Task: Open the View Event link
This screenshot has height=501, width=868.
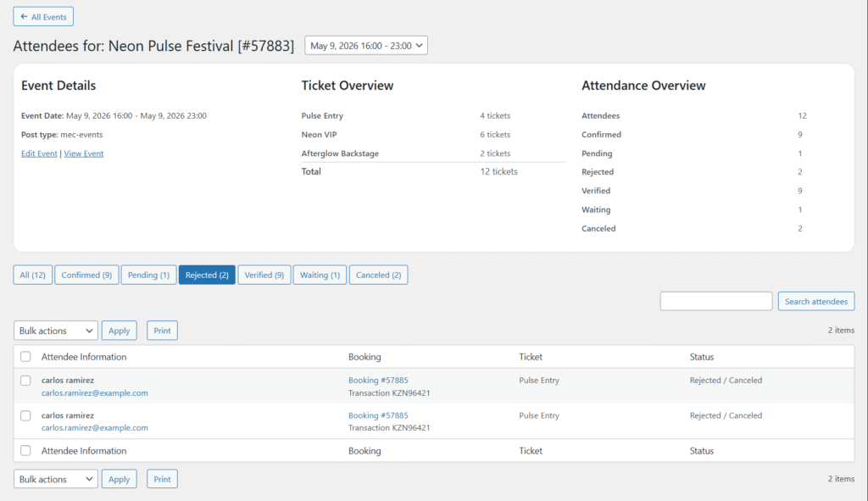Action: [x=84, y=153]
